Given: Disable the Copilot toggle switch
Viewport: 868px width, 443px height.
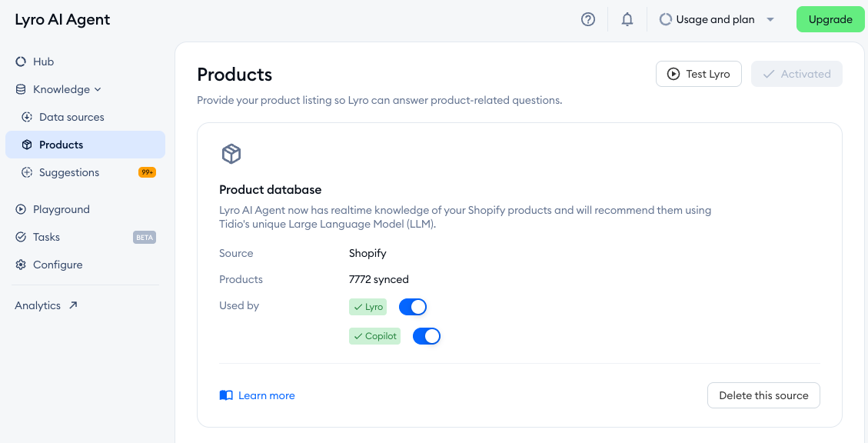Looking at the screenshot, I should [x=427, y=336].
